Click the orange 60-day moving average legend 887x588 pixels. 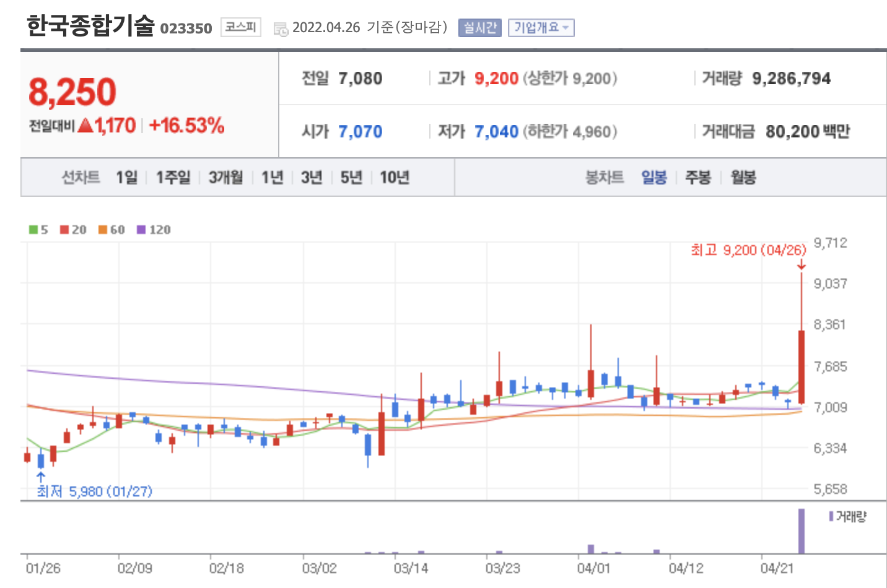pyautogui.click(x=111, y=230)
